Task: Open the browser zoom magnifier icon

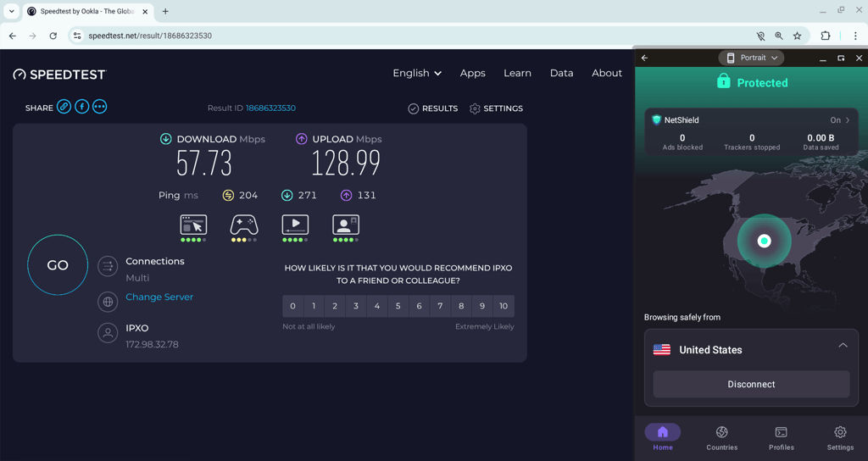Action: pos(779,36)
